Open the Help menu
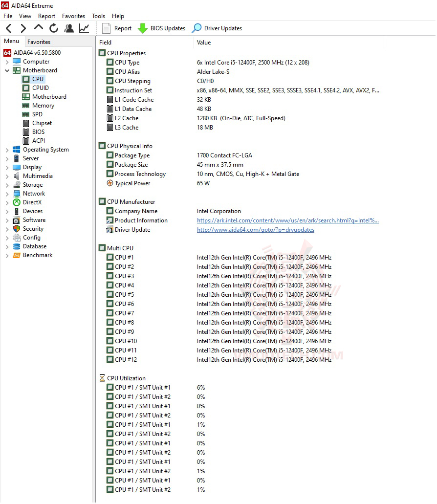The height and width of the screenshot is (504, 437). pyautogui.click(x=118, y=16)
